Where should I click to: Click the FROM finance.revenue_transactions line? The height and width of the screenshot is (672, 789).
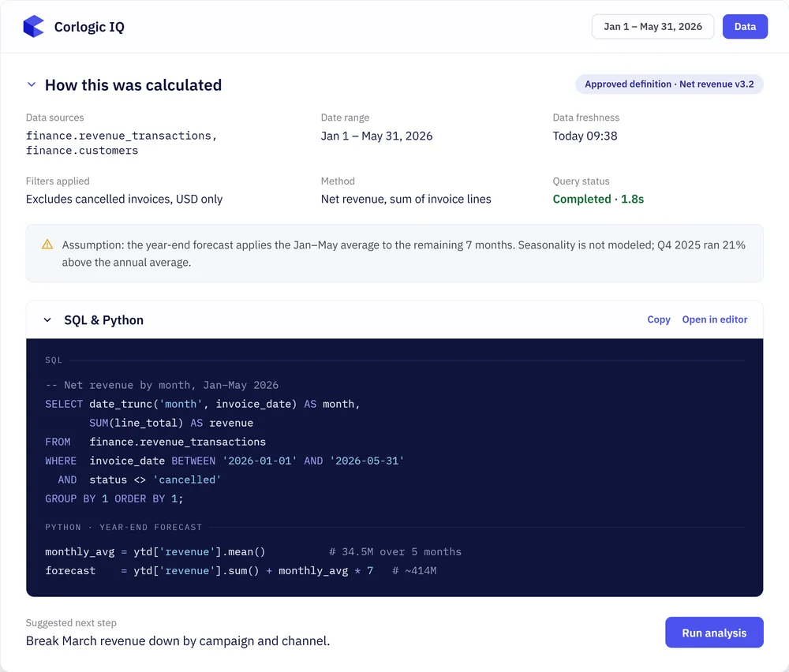pyautogui.click(x=155, y=442)
